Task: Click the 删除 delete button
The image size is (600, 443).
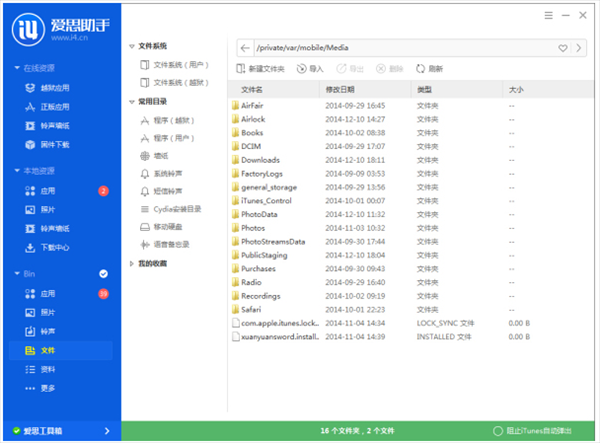Action: [390, 69]
